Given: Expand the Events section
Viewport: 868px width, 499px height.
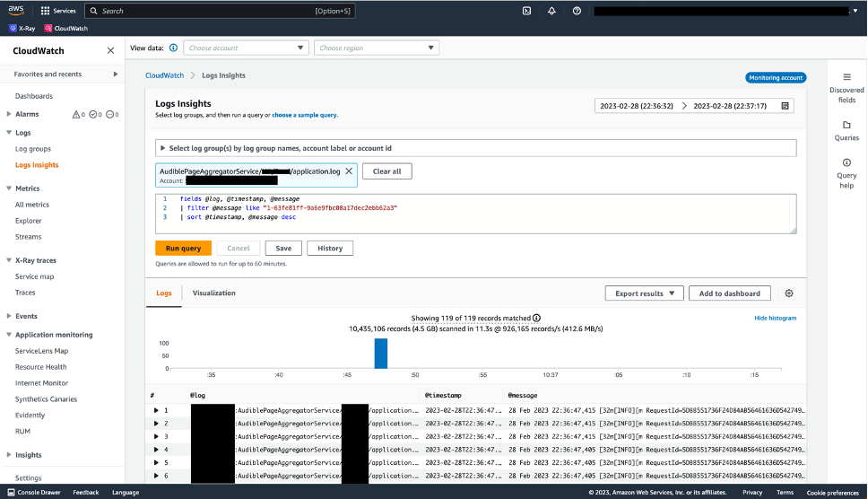Looking at the screenshot, I should [9, 316].
